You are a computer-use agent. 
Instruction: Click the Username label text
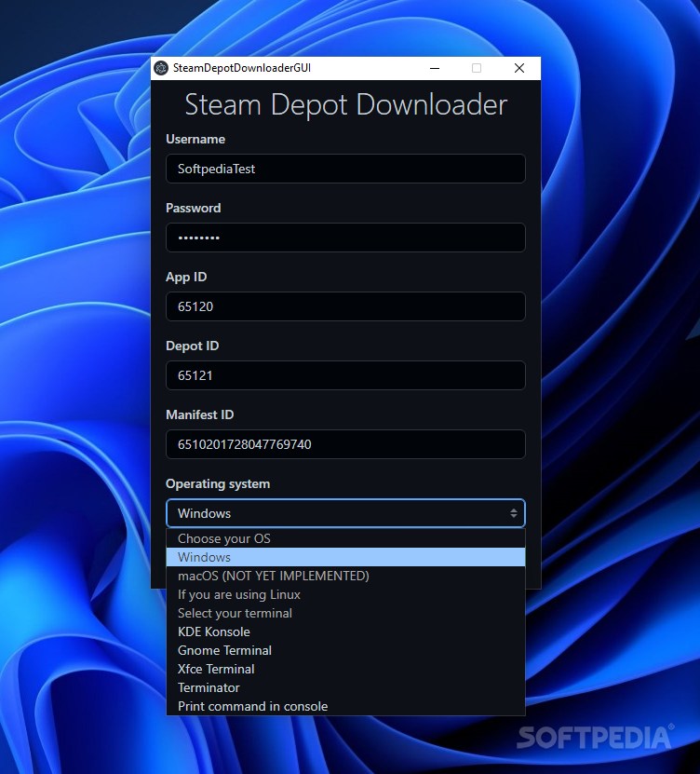(195, 139)
